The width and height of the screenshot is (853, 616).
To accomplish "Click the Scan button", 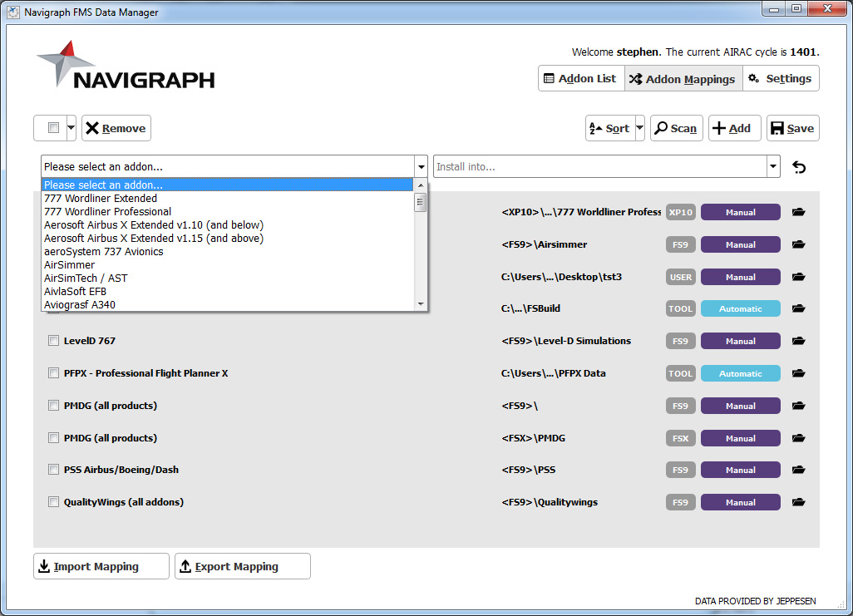I will [x=676, y=128].
